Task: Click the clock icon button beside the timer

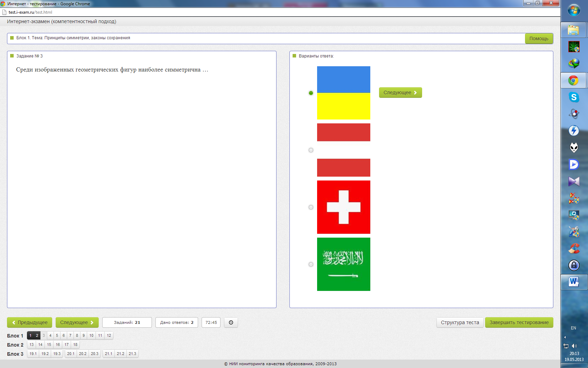Action: (231, 322)
